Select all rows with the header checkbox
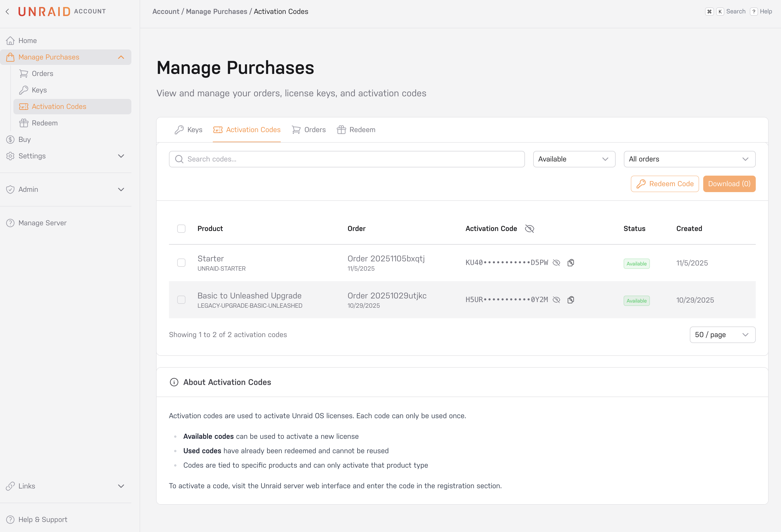 coord(181,228)
